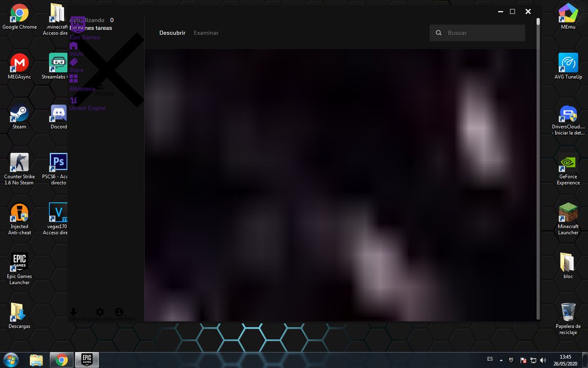Click the magnifier icon in search box
Image resolution: width=588 pixels, height=368 pixels.
(x=439, y=33)
